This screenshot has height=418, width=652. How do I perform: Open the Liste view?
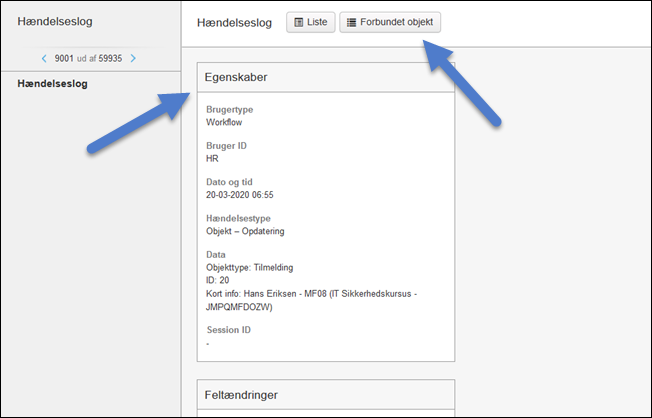(x=311, y=22)
